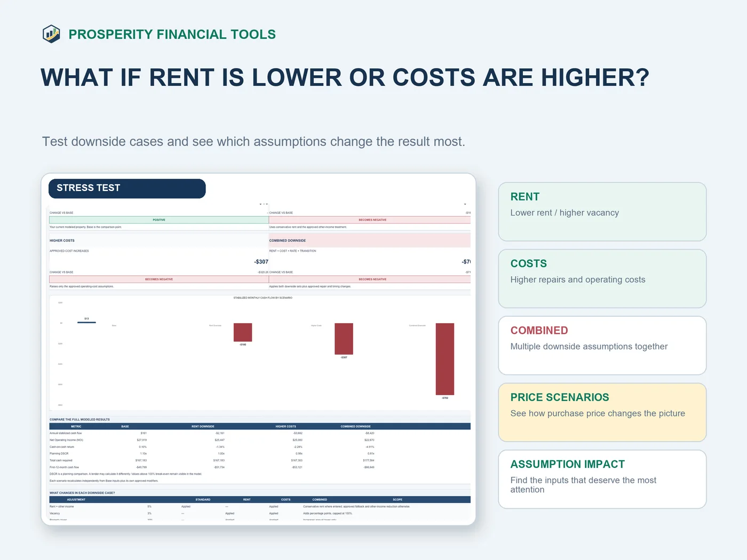Click the -$702 combined downside chart bar

445,359
